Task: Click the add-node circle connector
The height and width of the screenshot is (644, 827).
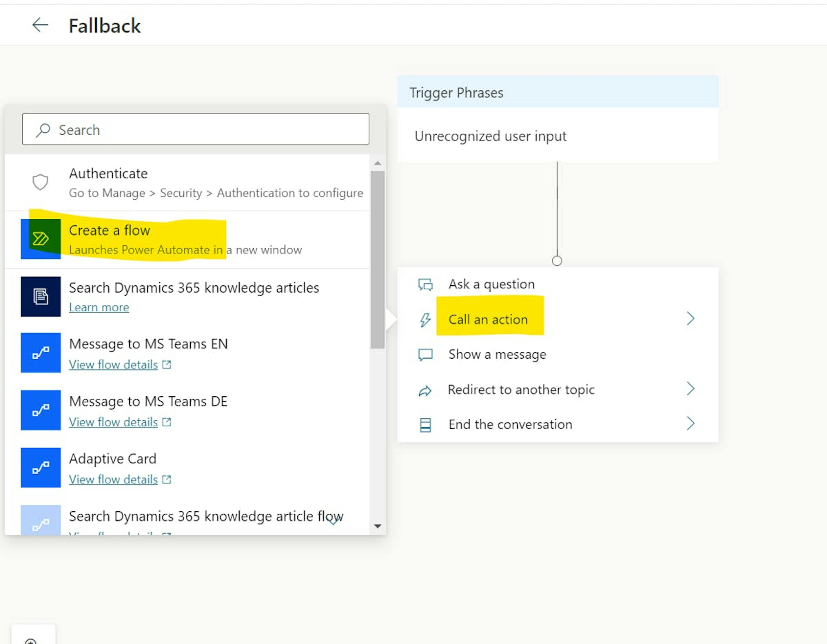Action: pos(557,261)
